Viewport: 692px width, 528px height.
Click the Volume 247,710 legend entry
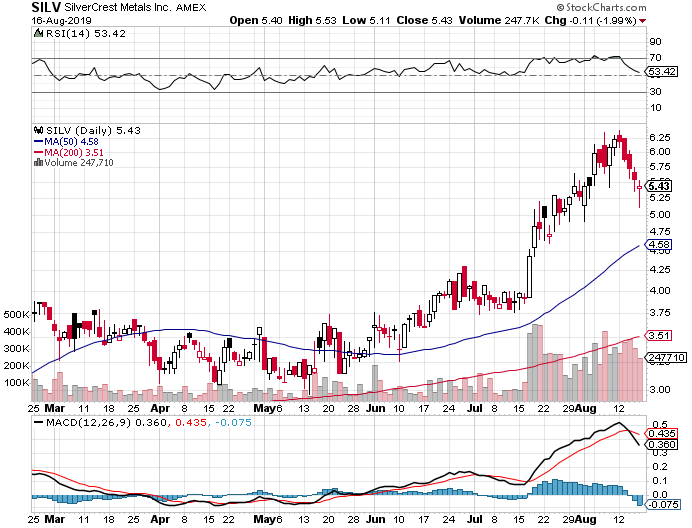(74, 163)
